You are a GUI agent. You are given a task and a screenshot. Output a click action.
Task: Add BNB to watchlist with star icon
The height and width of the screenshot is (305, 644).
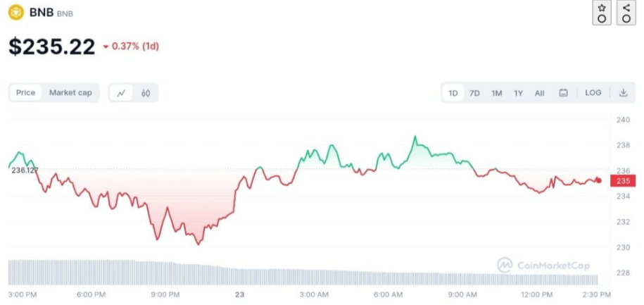(602, 13)
